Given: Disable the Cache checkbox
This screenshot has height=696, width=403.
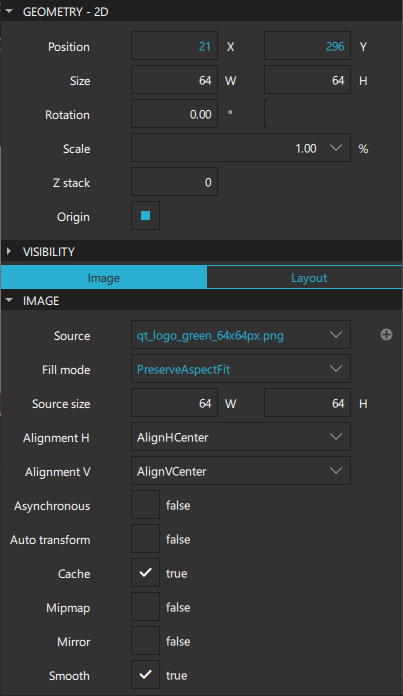Looking at the screenshot, I should point(145,573).
